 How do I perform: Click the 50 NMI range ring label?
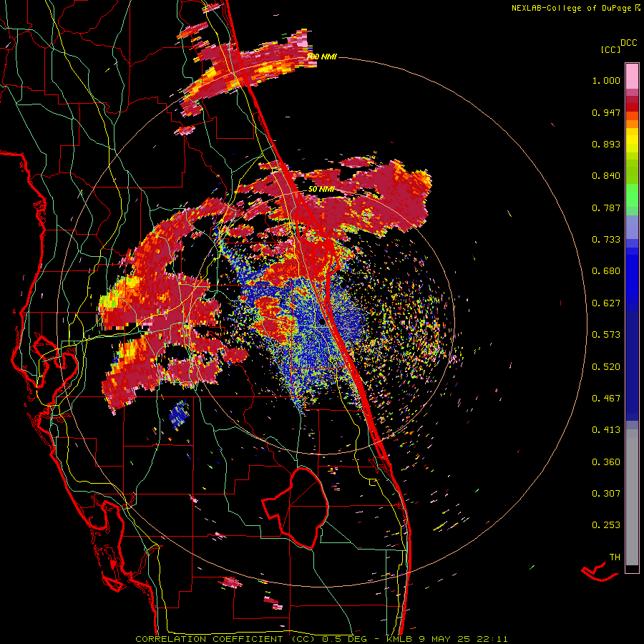321,190
